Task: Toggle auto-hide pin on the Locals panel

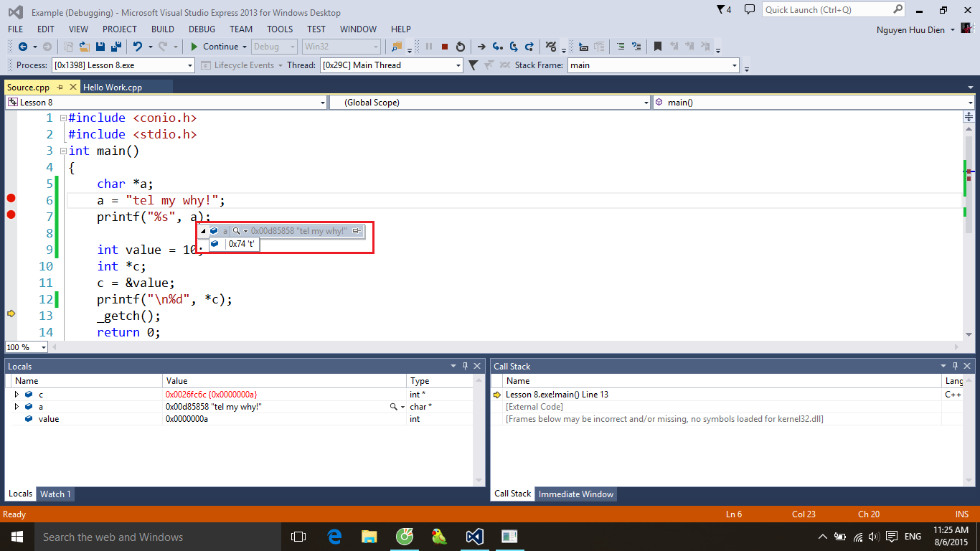Action: [x=465, y=366]
